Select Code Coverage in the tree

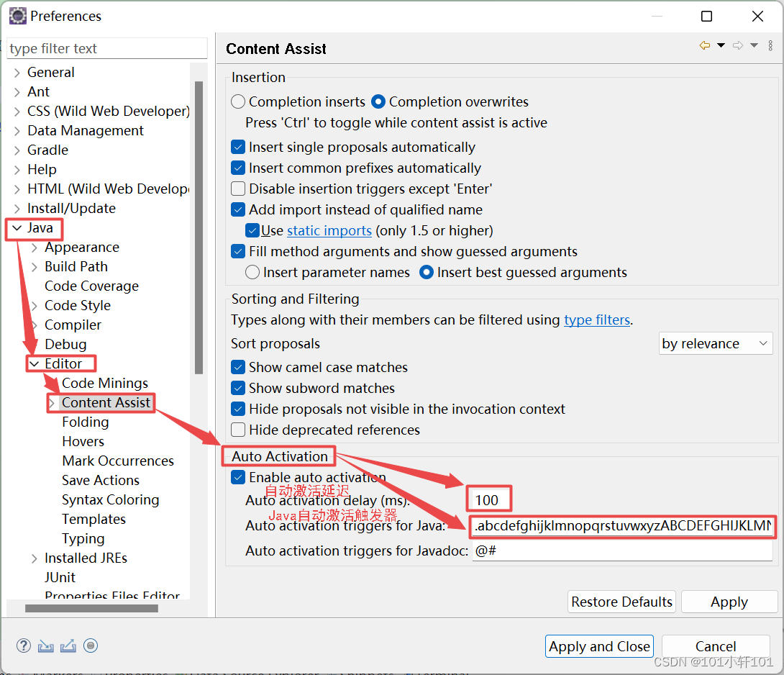coord(91,286)
